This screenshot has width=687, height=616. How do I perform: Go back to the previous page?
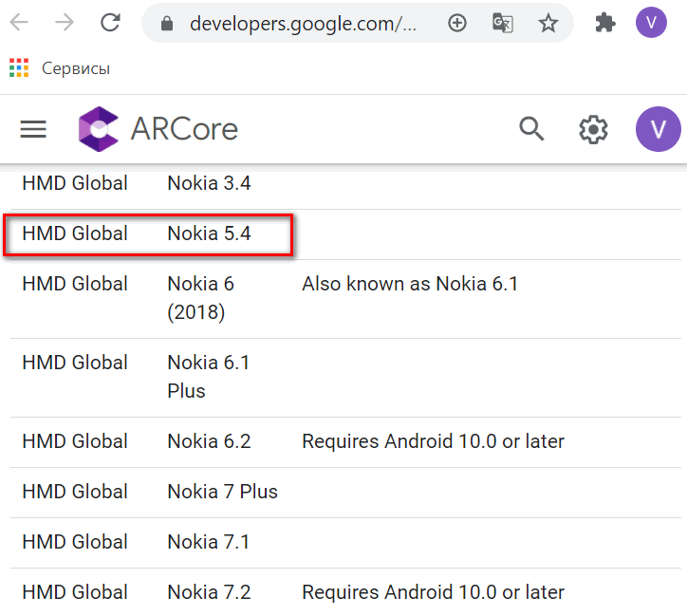click(19, 23)
